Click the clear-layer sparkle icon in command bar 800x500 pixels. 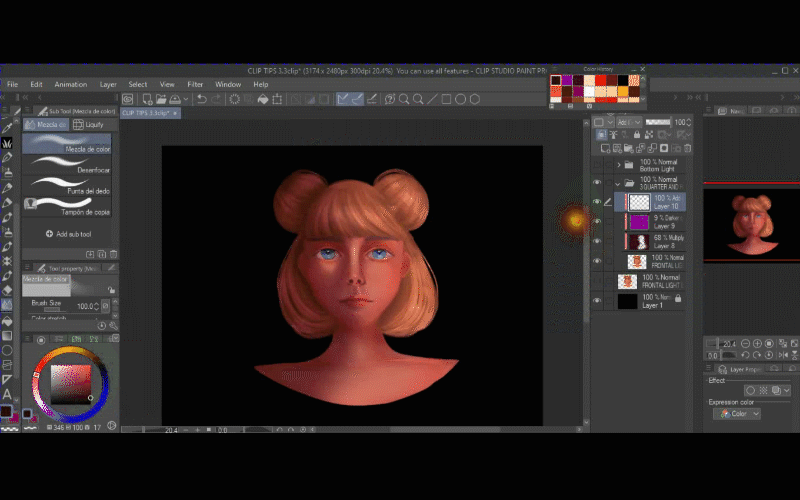(234, 100)
